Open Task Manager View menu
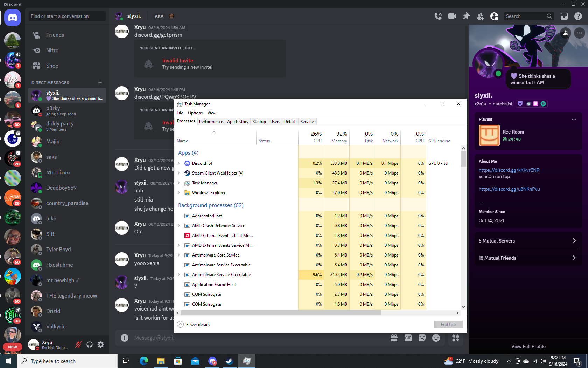The height and width of the screenshot is (368, 588). click(x=212, y=113)
